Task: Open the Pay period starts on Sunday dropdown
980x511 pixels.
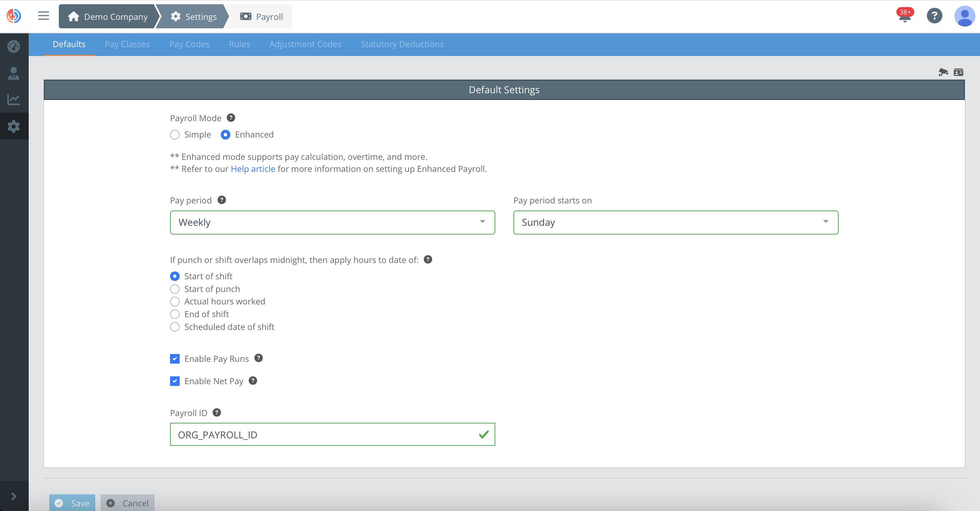Action: pos(675,223)
